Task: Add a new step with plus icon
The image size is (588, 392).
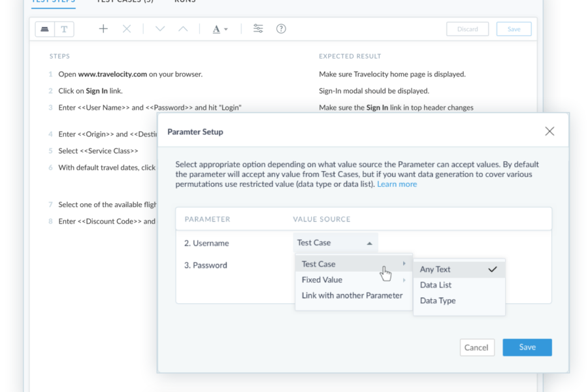Action: coord(103,29)
